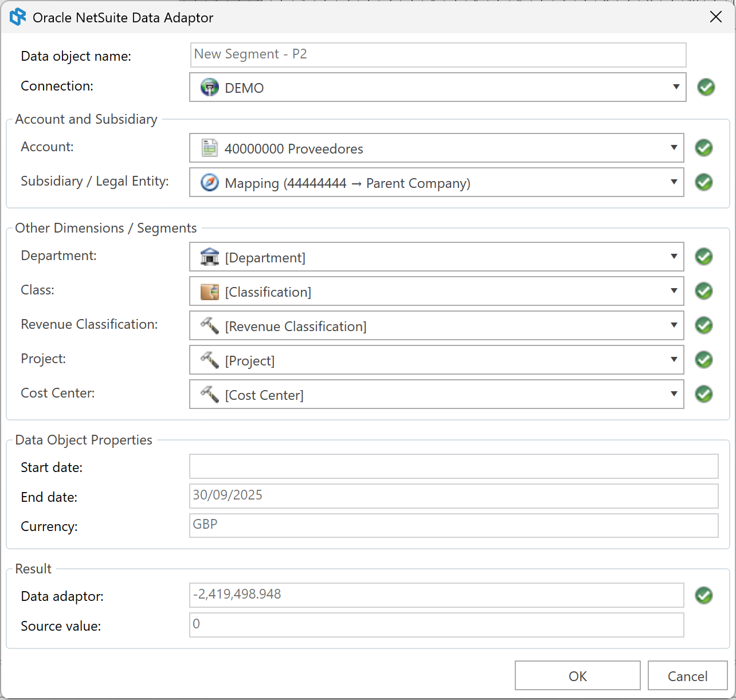Viewport: 736px width, 700px height.
Task: Expand the Subsidiary / Legal Entity dropdown
Action: 674,182
